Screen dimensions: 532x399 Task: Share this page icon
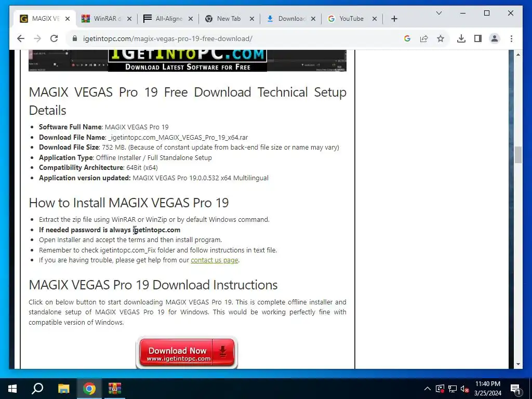(424, 38)
